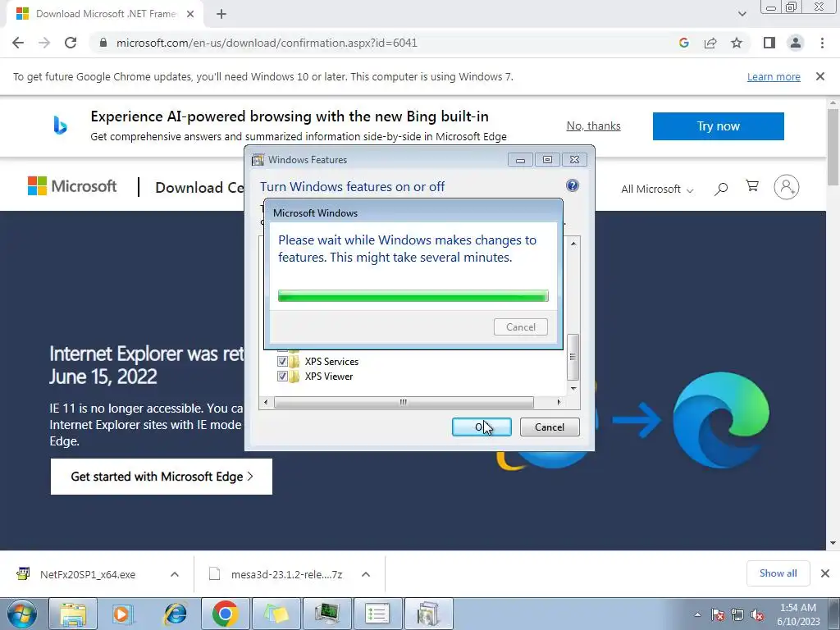Click the horizontal scrollbar left arrow

pos(267,402)
